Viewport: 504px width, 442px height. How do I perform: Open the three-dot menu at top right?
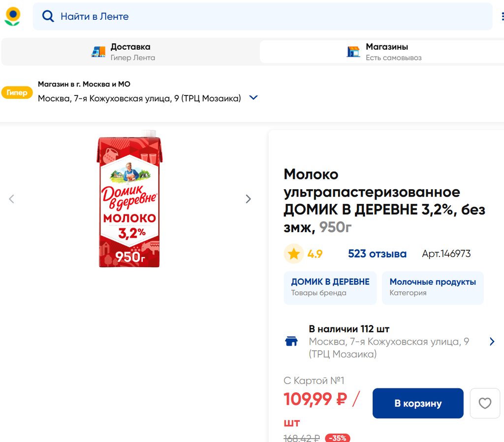(x=502, y=17)
